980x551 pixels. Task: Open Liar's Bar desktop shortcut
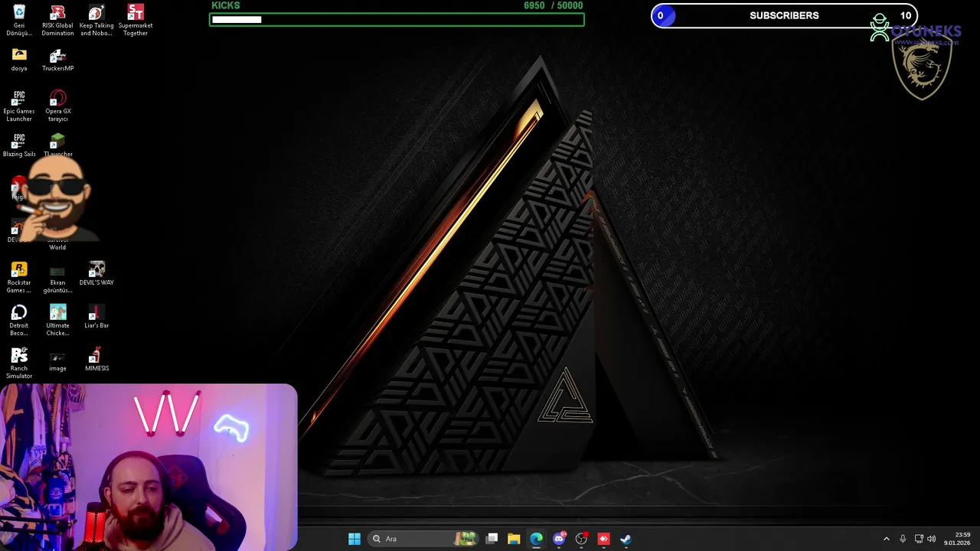[x=96, y=317]
